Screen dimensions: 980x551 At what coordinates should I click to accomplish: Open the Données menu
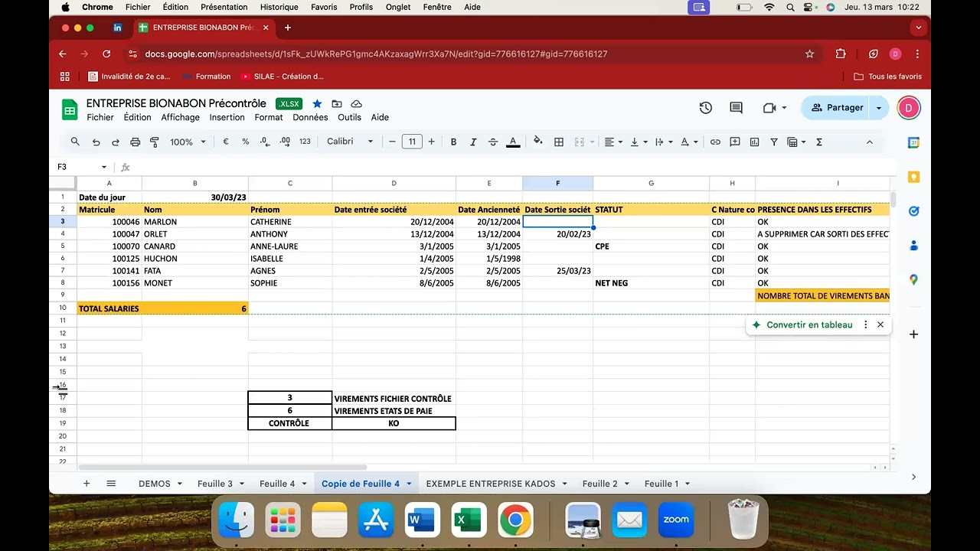[310, 117]
